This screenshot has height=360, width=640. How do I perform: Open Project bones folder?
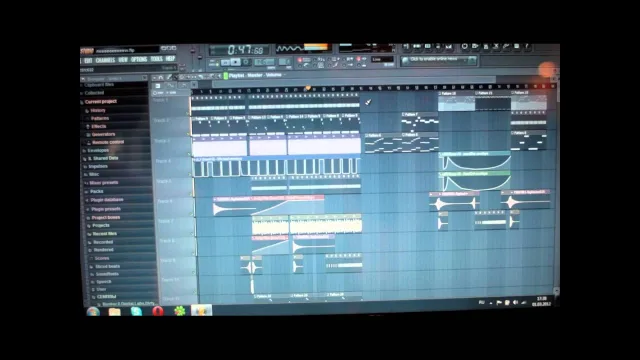click(105, 218)
